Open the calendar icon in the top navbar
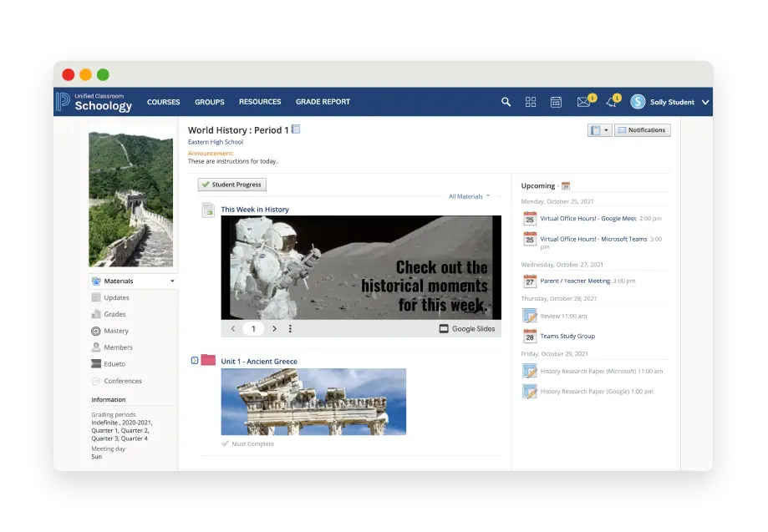 pos(556,101)
